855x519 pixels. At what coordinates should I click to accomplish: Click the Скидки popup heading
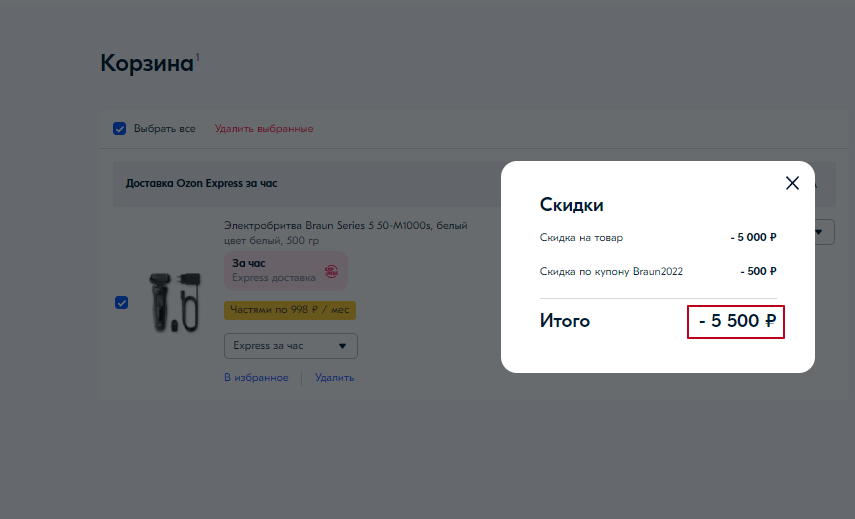[572, 205]
